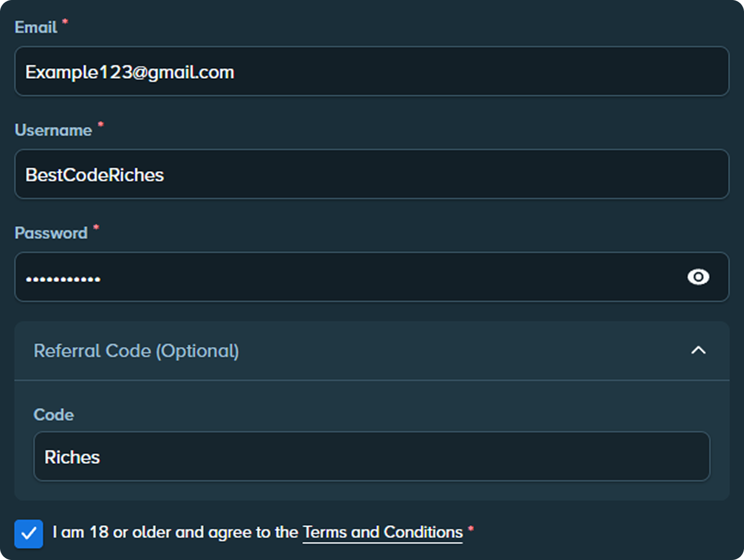Collapse the Referral Code section chevron
This screenshot has width=744, height=560.
[x=698, y=350]
